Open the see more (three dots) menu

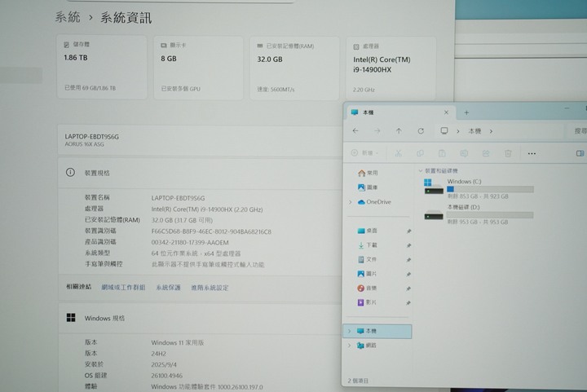(x=532, y=153)
